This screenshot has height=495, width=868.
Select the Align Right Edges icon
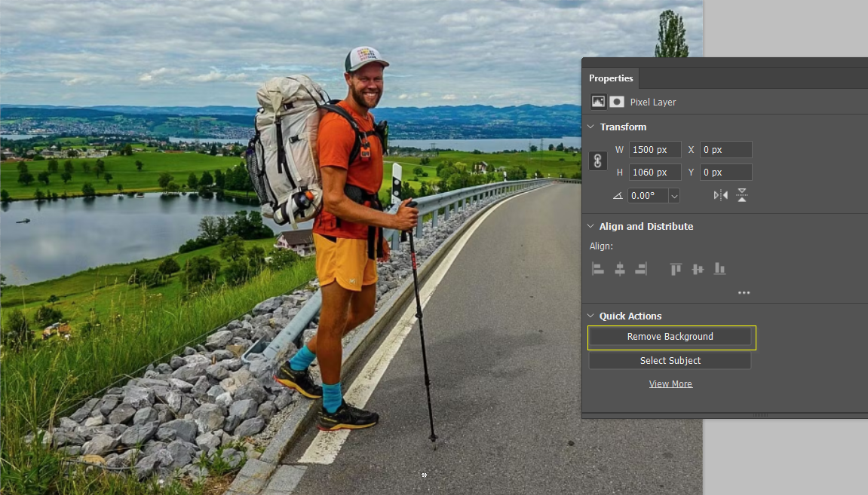click(642, 269)
